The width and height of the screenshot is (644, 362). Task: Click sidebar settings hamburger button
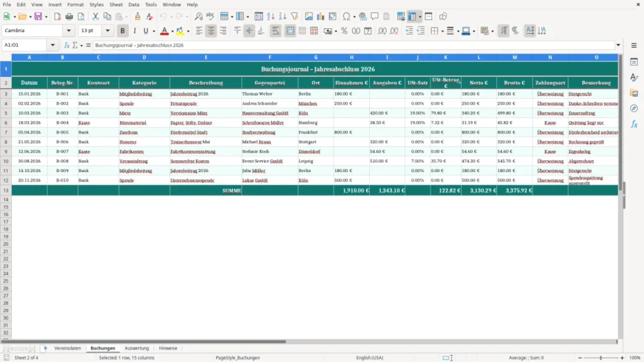click(634, 45)
